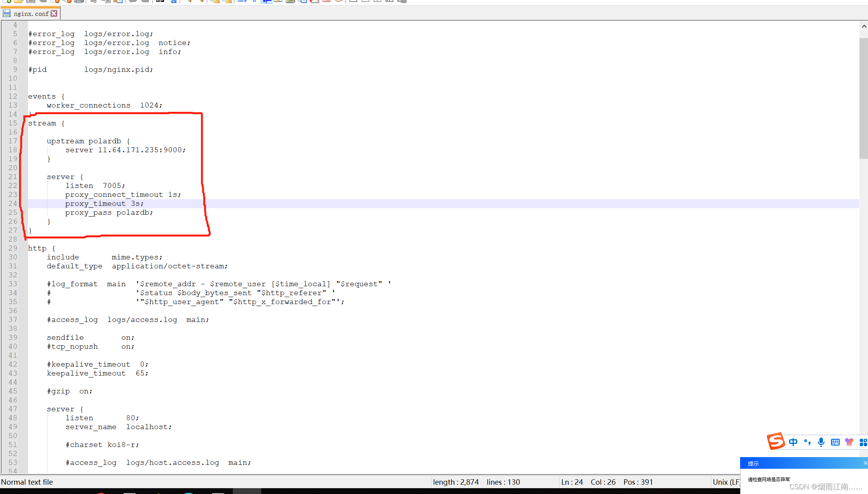Click the length and lines status field
868x494 pixels.
click(x=476, y=482)
